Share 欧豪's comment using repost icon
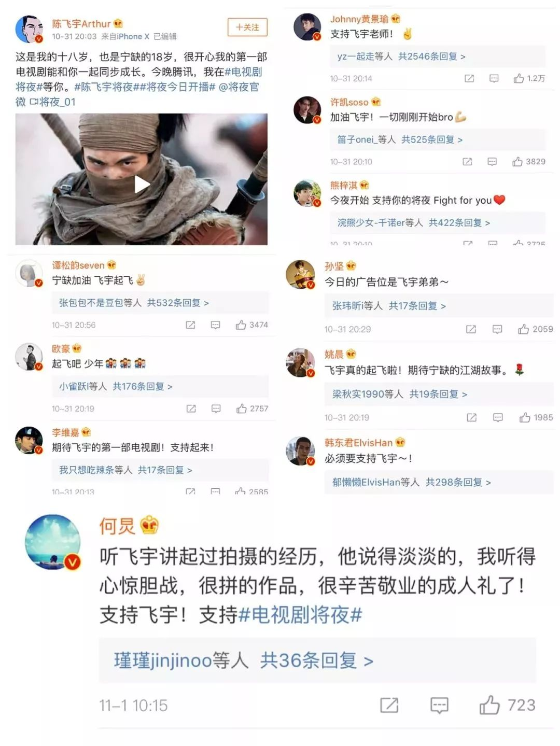The height and width of the screenshot is (746, 560). pos(191,409)
